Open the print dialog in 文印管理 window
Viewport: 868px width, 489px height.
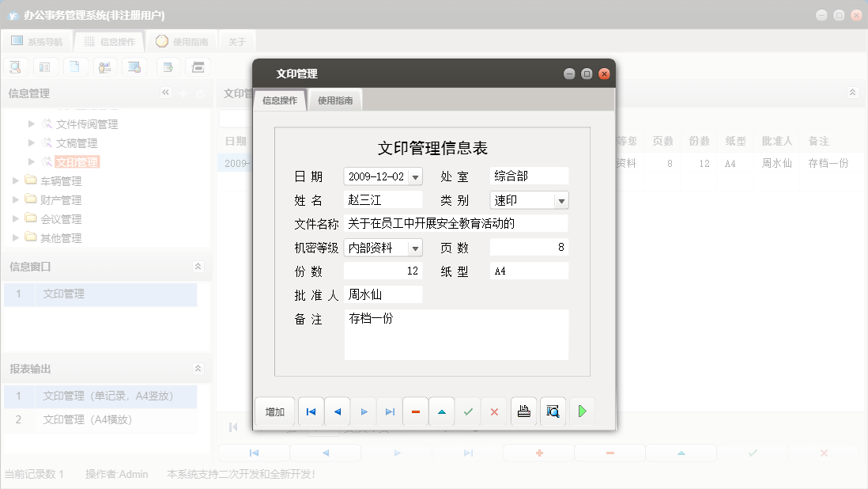pos(523,411)
